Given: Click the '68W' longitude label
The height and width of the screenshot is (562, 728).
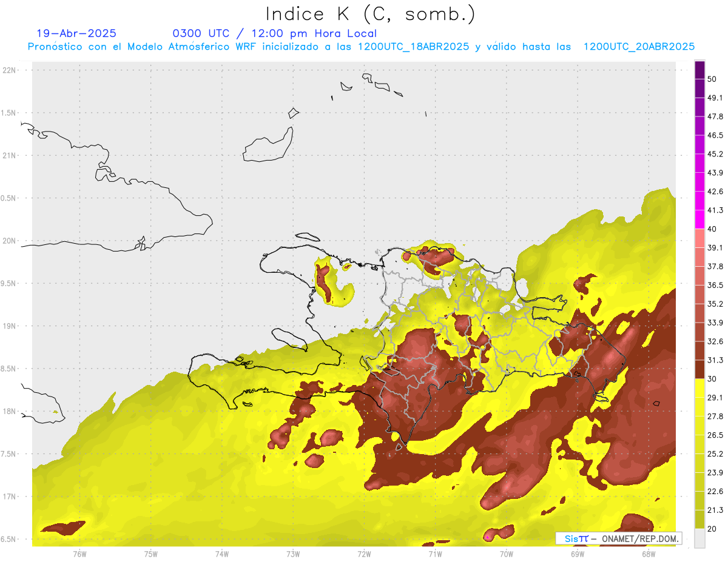Looking at the screenshot, I should 649,554.
